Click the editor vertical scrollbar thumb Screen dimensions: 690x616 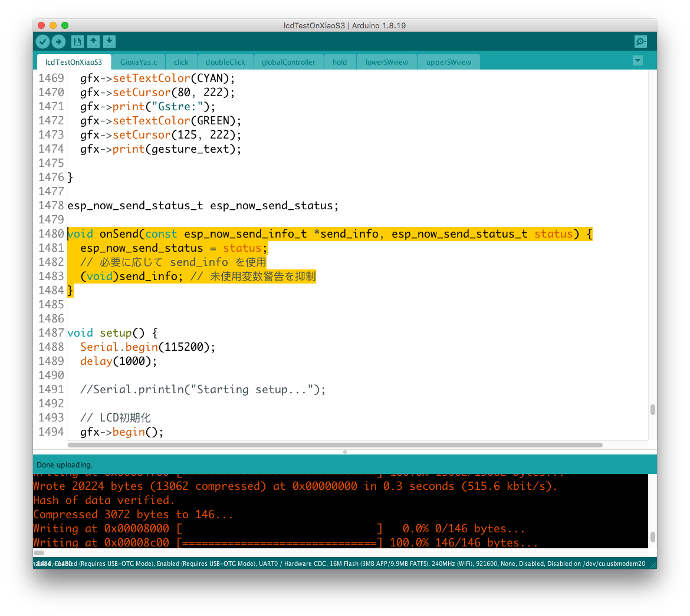652,410
